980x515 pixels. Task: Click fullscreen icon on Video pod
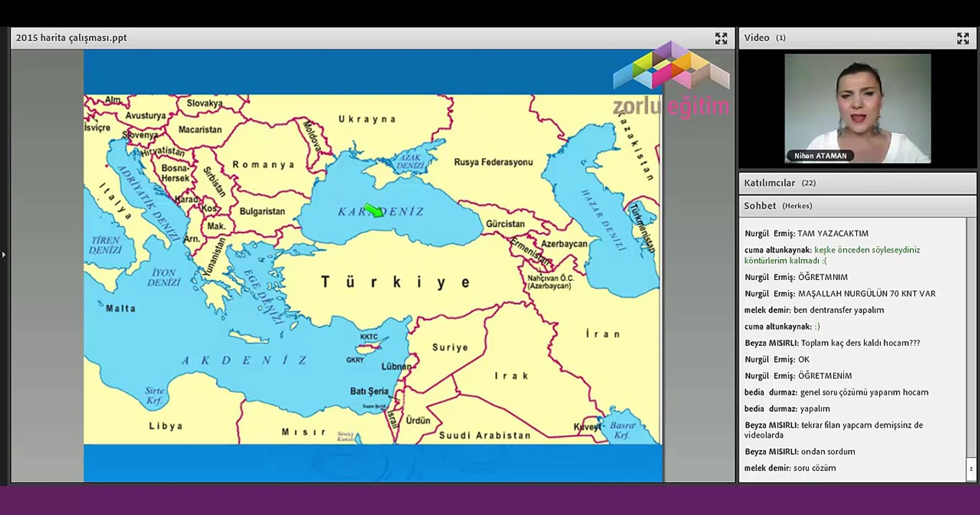point(962,39)
